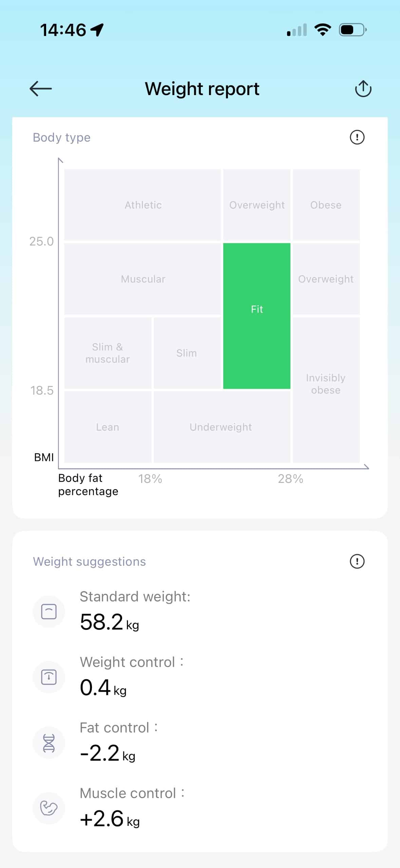Tap the Weight control icon
The image size is (400, 868).
click(x=49, y=677)
